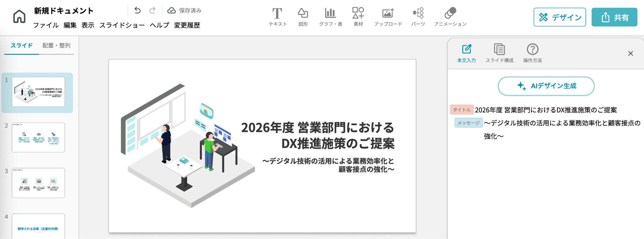The image size is (644, 239).
Task: Switch to the 配置・整列 tab
Action: (x=57, y=46)
